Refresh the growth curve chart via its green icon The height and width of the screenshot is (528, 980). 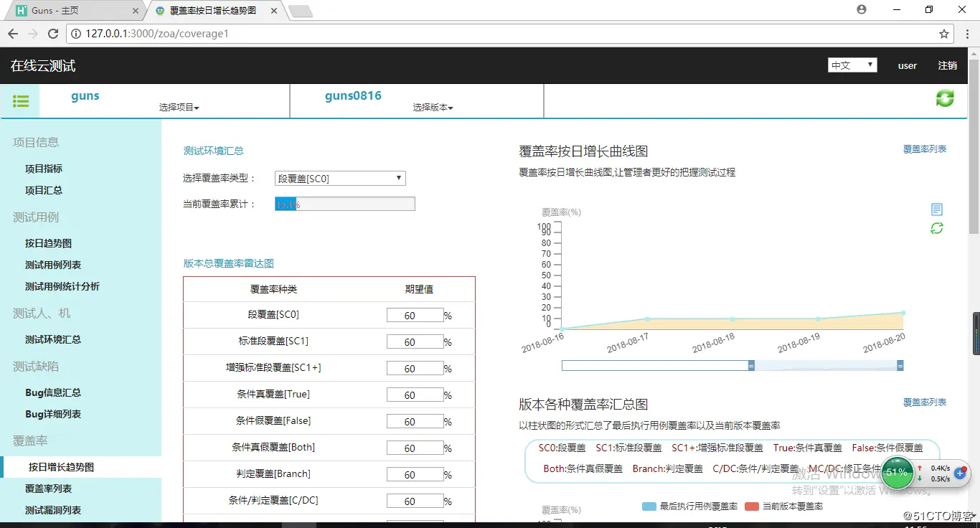pos(937,228)
